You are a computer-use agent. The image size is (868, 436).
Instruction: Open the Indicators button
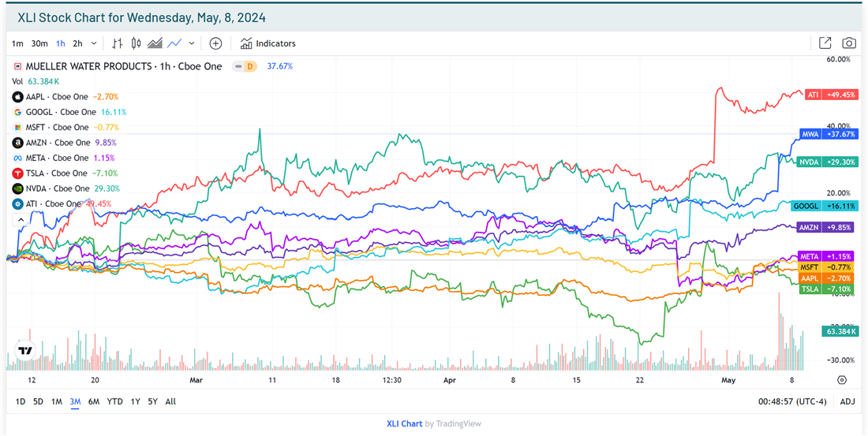[268, 43]
